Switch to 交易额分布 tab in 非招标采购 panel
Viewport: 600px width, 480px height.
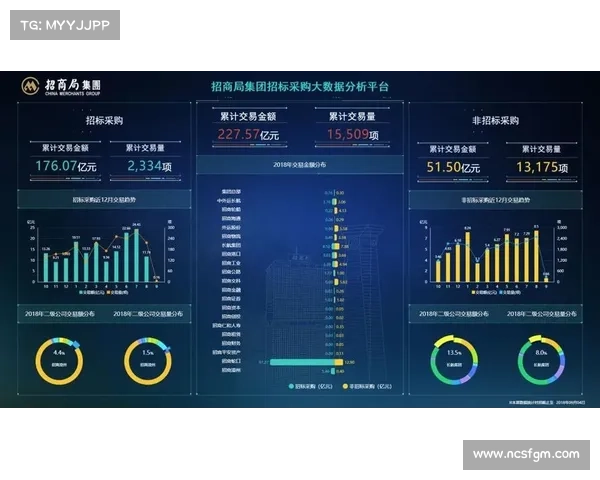coord(453,314)
